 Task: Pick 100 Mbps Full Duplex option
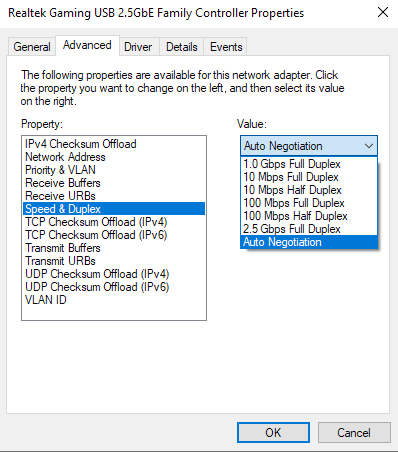pyautogui.click(x=309, y=203)
